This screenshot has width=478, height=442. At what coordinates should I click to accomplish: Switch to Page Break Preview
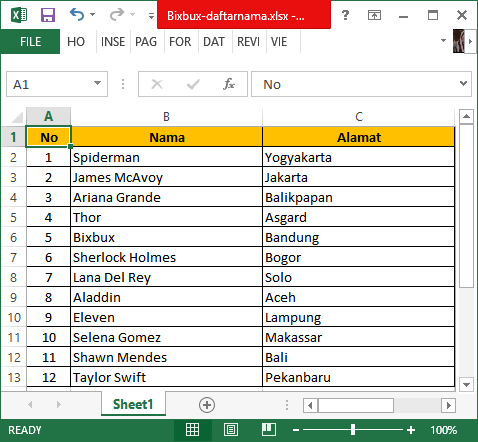click(269, 430)
